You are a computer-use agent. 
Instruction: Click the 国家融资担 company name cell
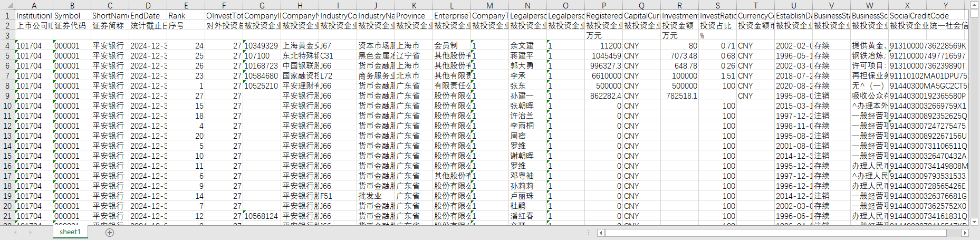tap(300, 76)
